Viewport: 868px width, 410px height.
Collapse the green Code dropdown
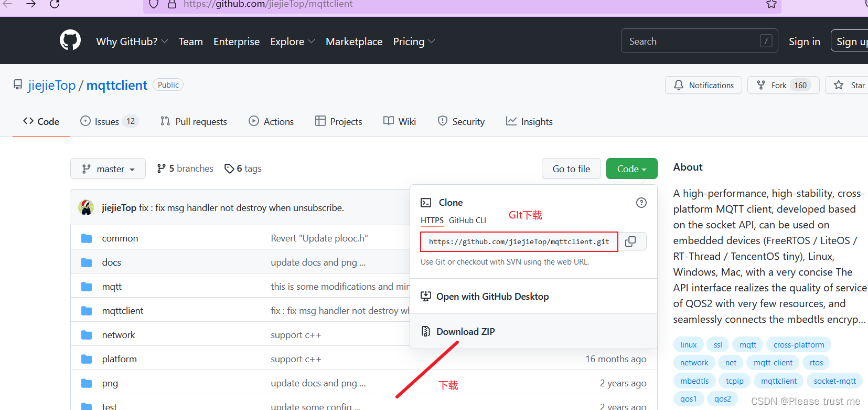coord(631,169)
